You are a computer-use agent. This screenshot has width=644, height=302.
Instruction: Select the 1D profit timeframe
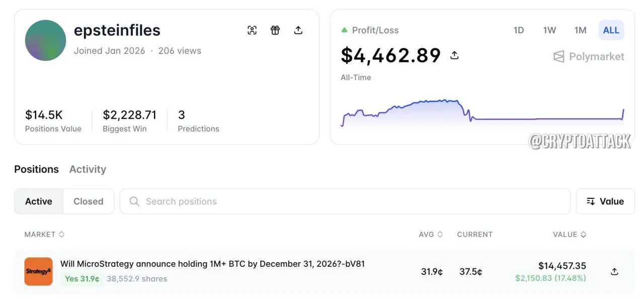pyautogui.click(x=519, y=30)
